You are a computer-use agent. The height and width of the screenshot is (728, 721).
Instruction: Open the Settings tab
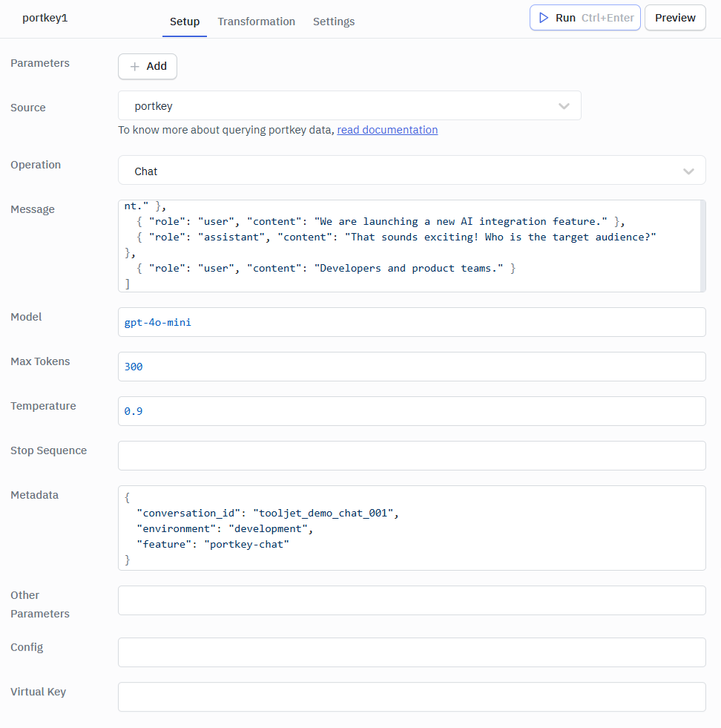click(334, 22)
